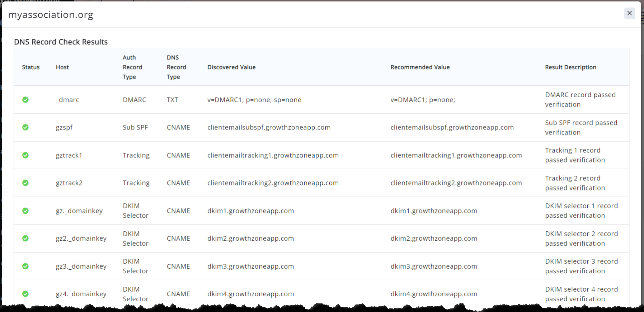Click 'DKIM selector 4 record passed' description

tap(582, 294)
